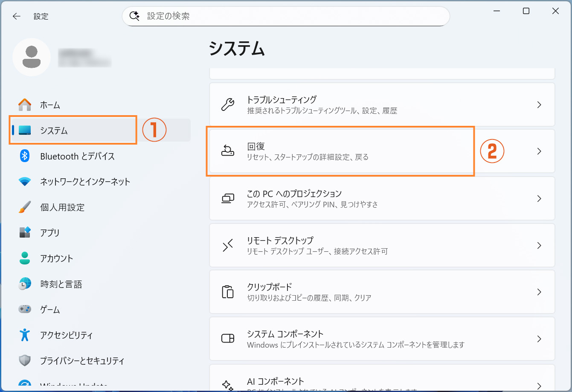This screenshot has height=392, width=572.
Task: Click the 回復 recovery icon
Action: pos(228,151)
